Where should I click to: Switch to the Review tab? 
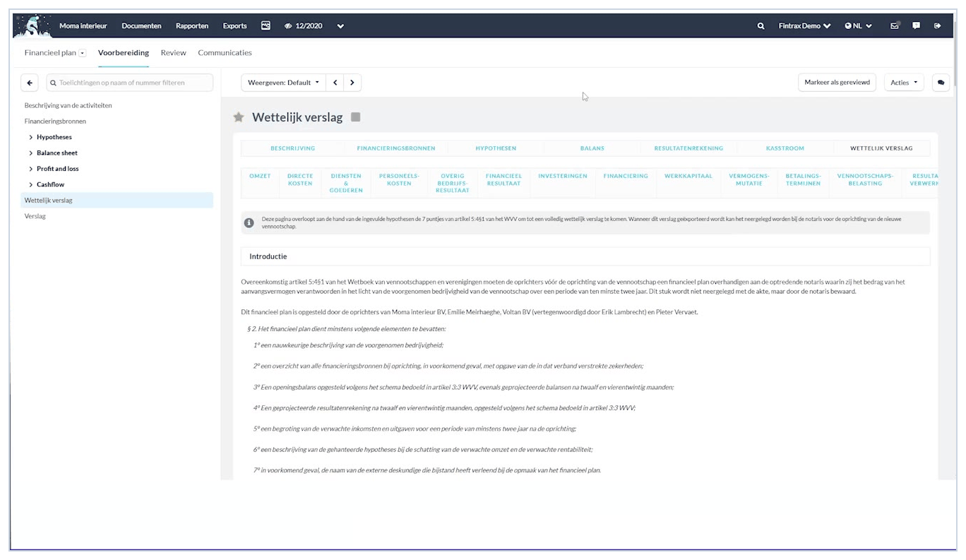(x=173, y=53)
